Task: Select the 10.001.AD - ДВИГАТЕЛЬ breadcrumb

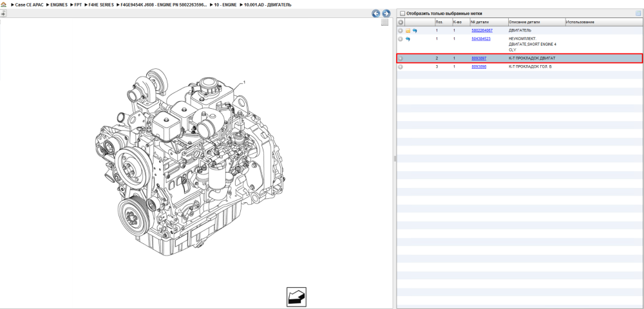Action: click(268, 5)
